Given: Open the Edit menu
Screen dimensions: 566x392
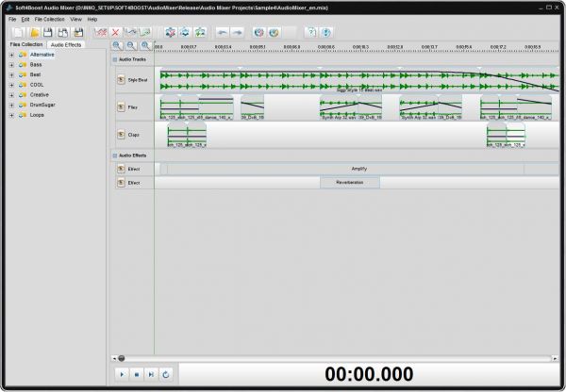Looking at the screenshot, I should click(x=25, y=19).
